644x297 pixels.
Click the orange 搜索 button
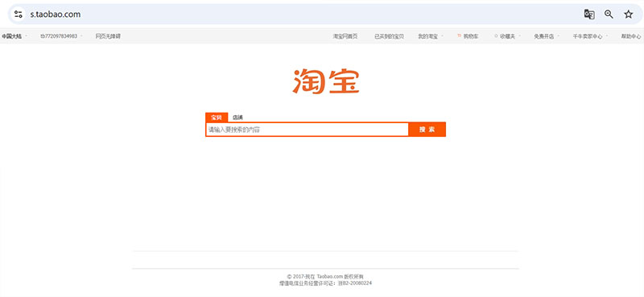(x=427, y=130)
